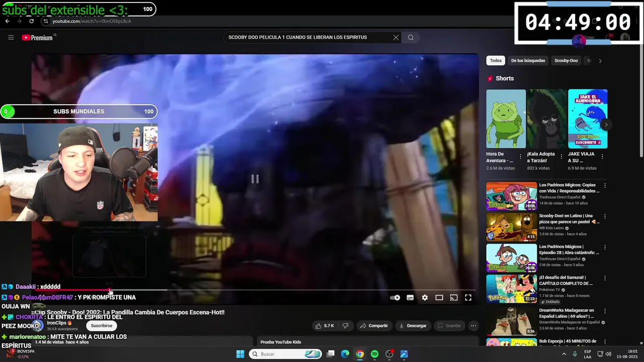The image size is (644, 362).
Task: Enter fullscreen mode in player
Action: click(468, 298)
